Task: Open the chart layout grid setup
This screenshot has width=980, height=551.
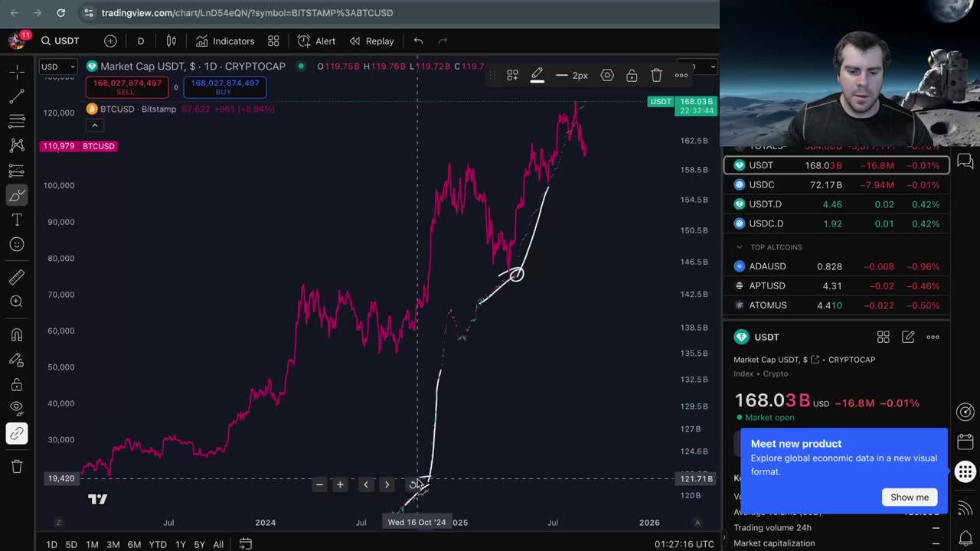Action: [273, 41]
